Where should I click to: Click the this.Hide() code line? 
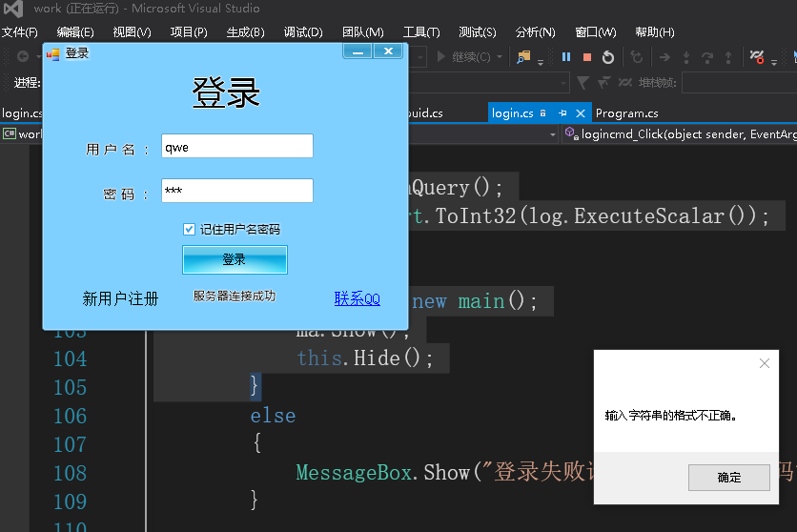coord(364,358)
